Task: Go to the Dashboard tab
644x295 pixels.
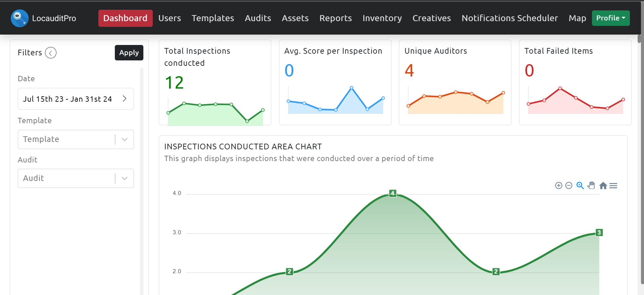Action: tap(125, 18)
